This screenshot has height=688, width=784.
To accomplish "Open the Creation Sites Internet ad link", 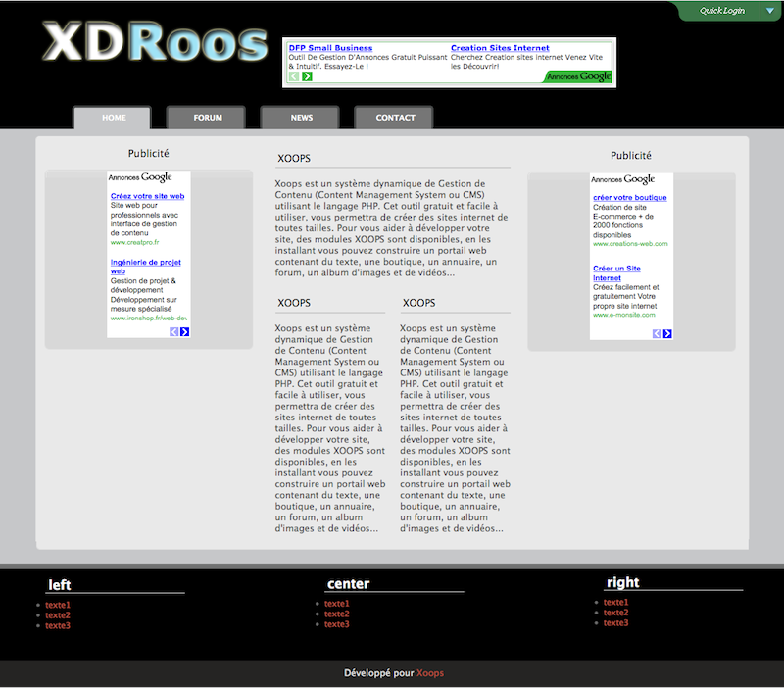I will click(x=500, y=48).
